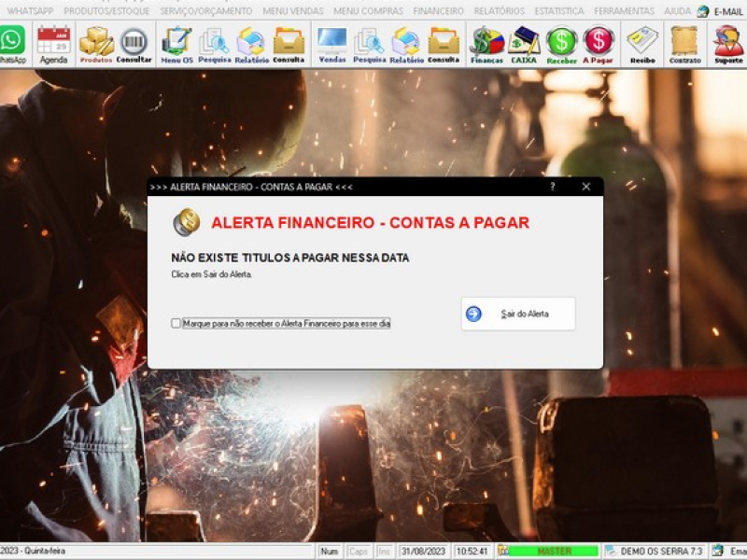Open the CAIXA cash register icon
The image size is (747, 560).
coord(524,44)
